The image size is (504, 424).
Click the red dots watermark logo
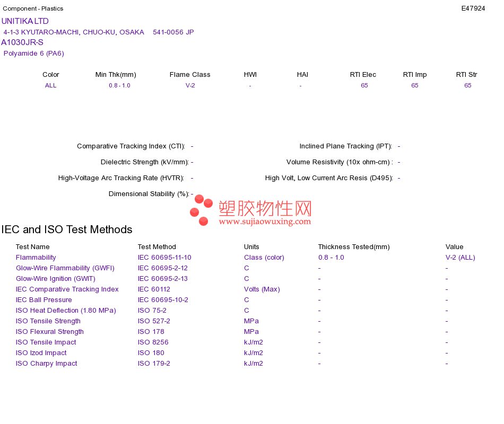[201, 210]
